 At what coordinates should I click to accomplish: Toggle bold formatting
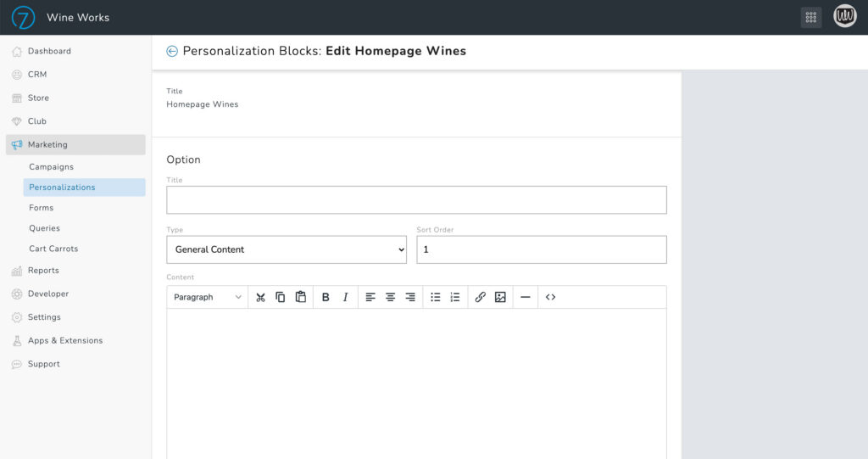(325, 297)
